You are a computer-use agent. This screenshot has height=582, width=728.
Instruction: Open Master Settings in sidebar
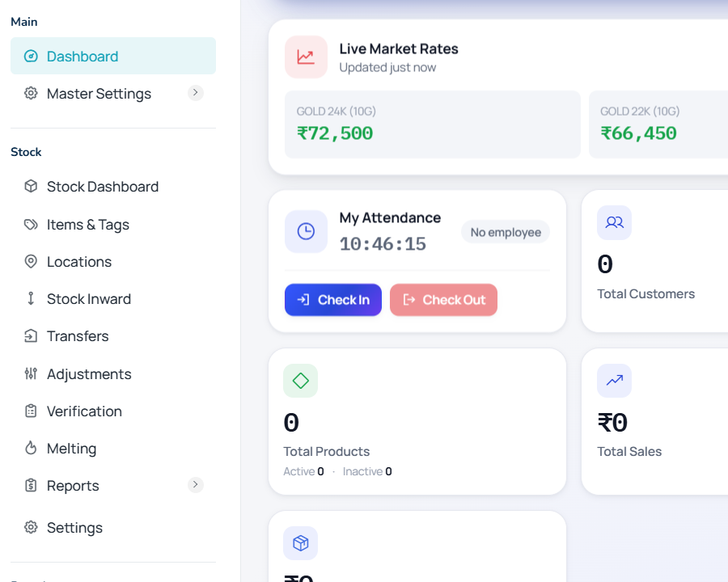[x=112, y=93]
